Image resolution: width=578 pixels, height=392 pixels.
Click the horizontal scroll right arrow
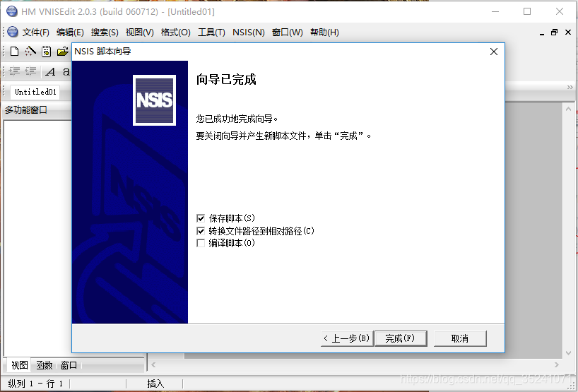pyautogui.click(x=557, y=364)
